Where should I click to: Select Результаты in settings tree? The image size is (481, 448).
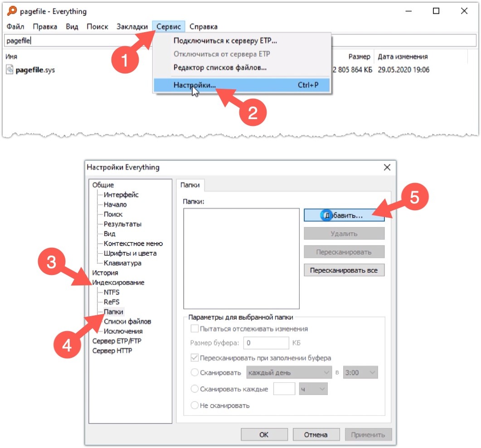pyautogui.click(x=122, y=224)
